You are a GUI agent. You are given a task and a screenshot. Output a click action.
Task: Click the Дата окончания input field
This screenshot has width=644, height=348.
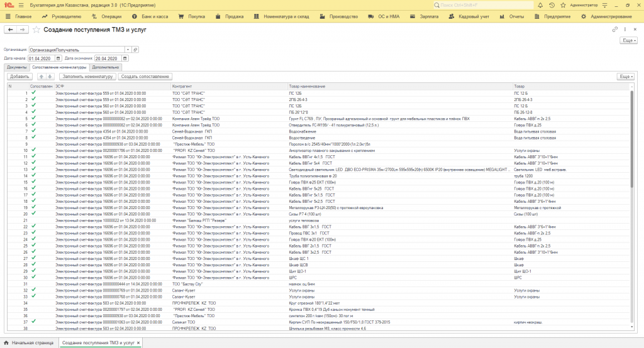(108, 58)
